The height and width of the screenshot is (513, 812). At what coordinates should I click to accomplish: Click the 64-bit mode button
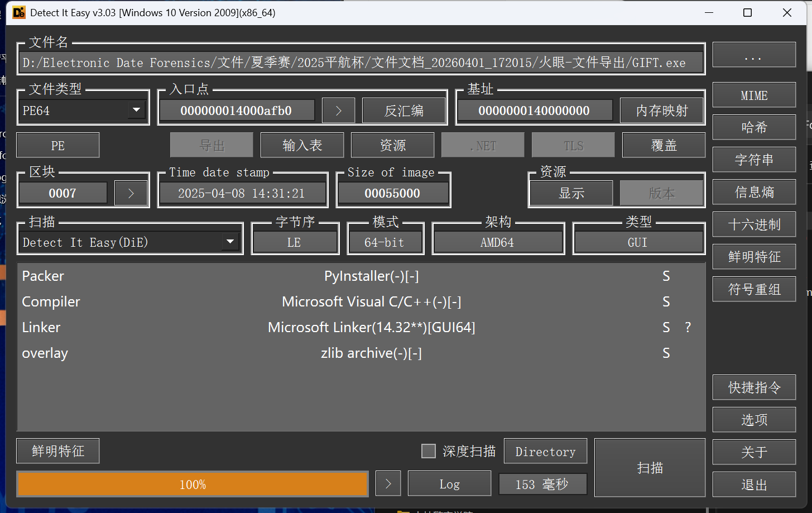(x=385, y=242)
